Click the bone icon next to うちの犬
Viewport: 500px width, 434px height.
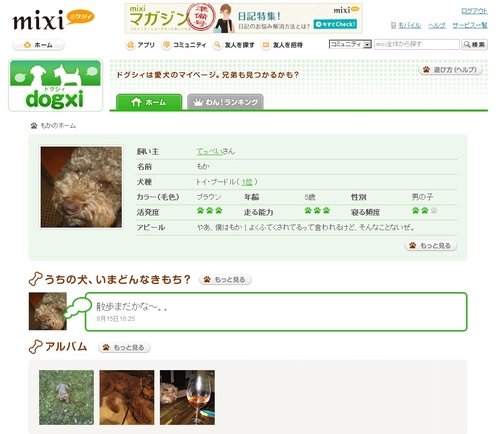tap(35, 279)
